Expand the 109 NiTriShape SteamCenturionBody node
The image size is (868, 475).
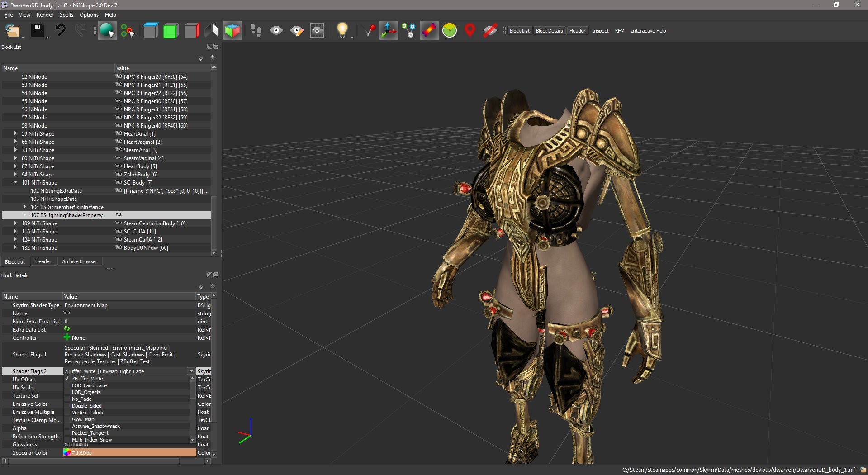15,223
